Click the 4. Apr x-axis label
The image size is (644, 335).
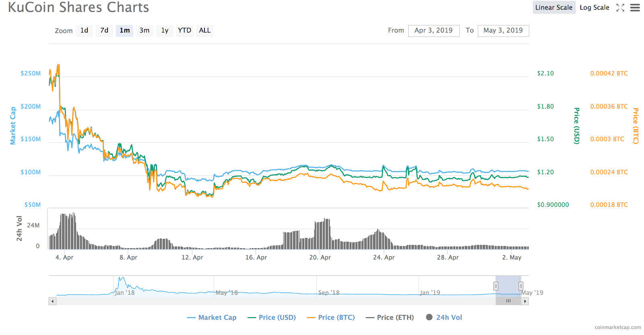pos(64,257)
